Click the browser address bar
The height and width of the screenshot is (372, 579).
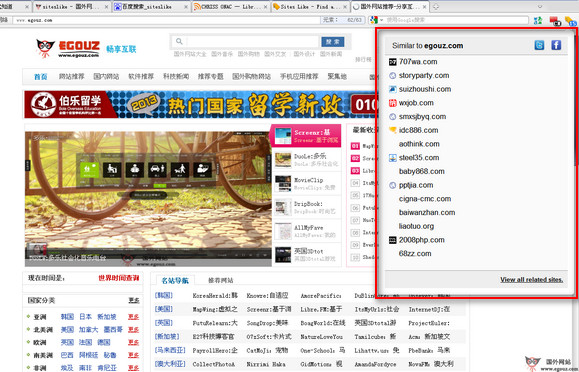(166, 20)
